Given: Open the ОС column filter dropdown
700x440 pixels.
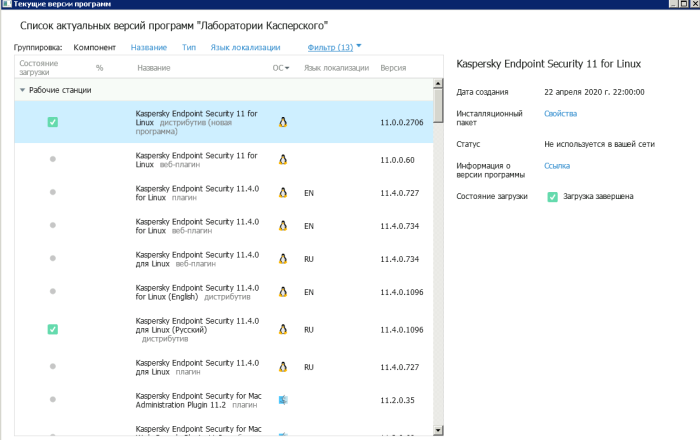Looking at the screenshot, I should click(288, 68).
